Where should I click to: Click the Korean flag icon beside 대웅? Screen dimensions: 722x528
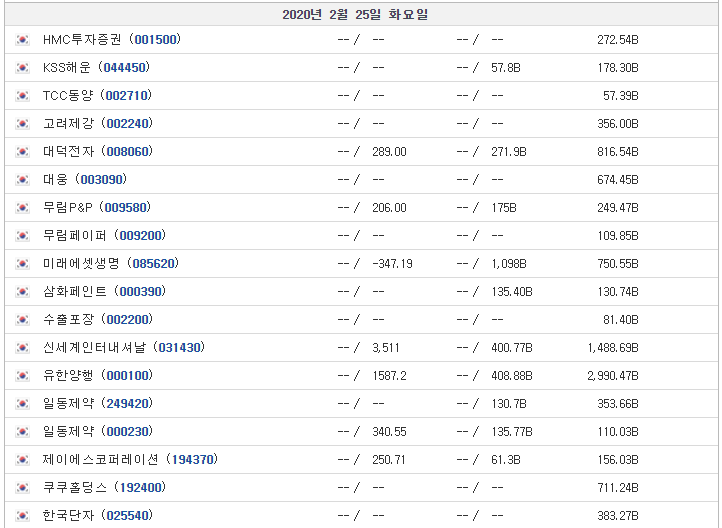click(x=22, y=180)
